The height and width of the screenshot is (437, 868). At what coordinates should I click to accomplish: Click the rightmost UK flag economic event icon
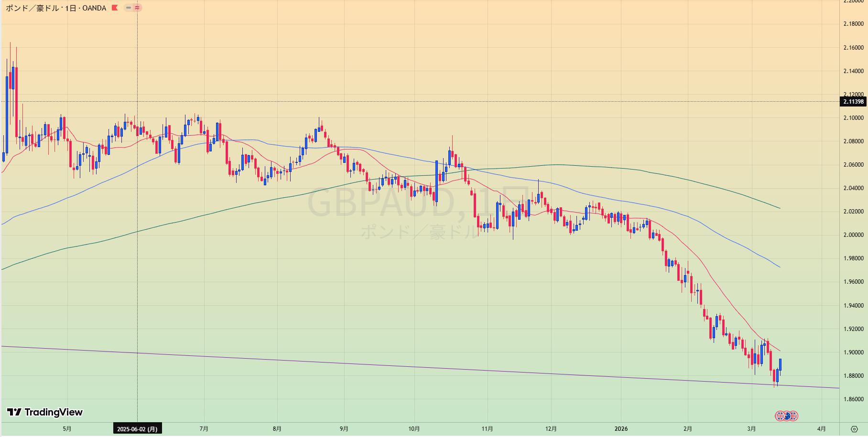point(793,416)
